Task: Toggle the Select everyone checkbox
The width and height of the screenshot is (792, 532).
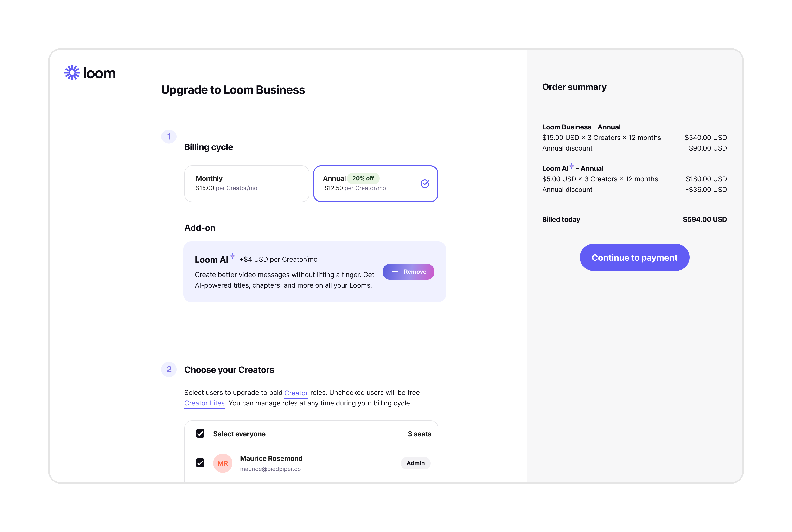Action: 200,434
